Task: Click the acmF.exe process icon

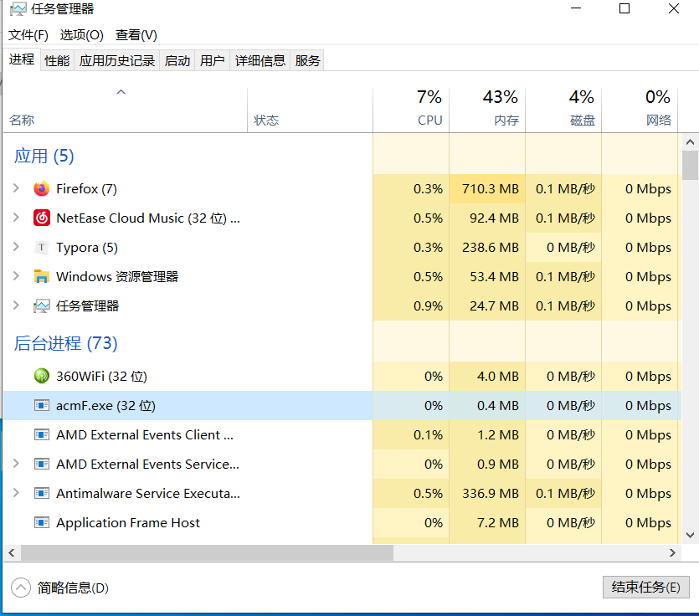Action: (x=42, y=405)
